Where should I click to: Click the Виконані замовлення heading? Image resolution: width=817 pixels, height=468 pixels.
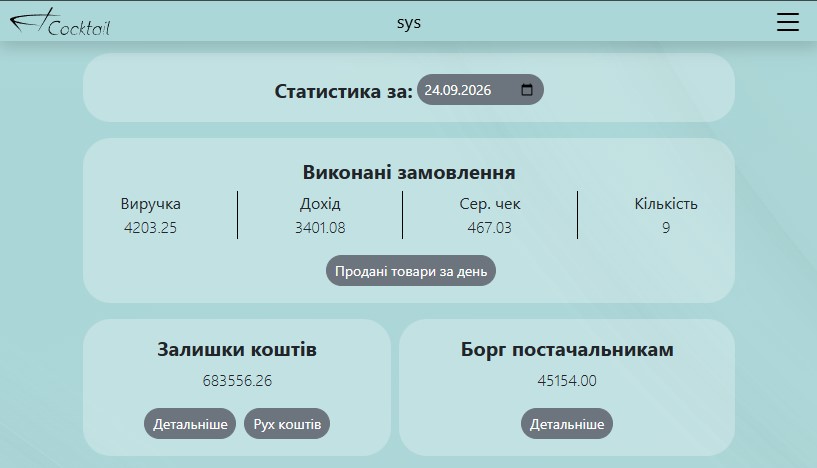(409, 173)
